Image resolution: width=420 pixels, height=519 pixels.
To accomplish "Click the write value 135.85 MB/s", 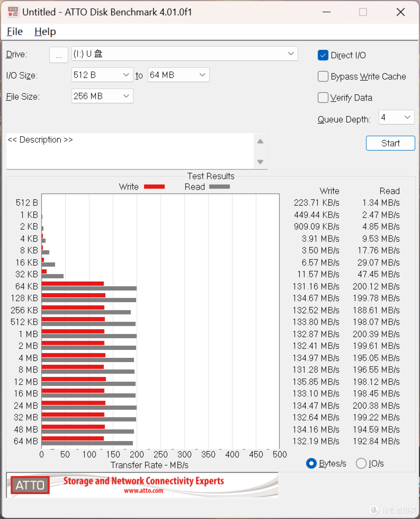I will [x=316, y=382].
